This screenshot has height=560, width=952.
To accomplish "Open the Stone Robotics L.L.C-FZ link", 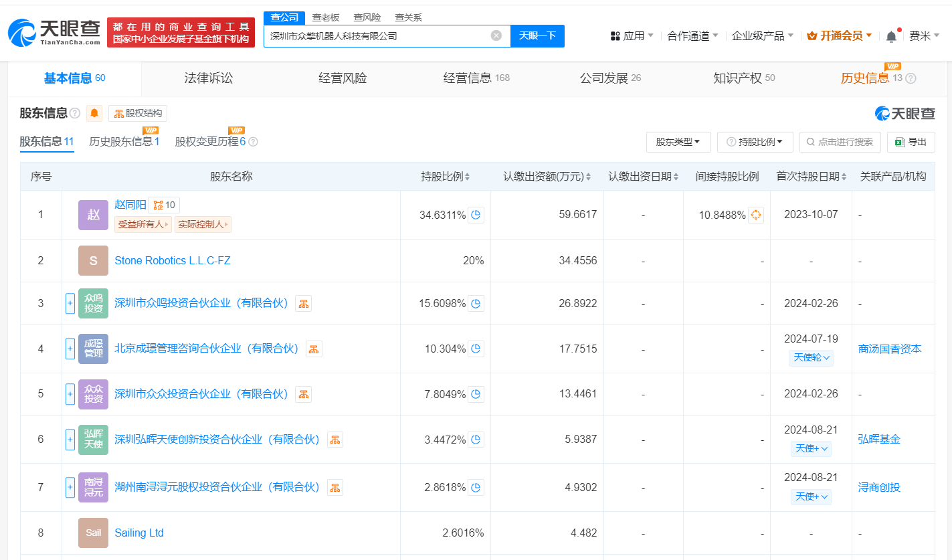I will coord(173,260).
